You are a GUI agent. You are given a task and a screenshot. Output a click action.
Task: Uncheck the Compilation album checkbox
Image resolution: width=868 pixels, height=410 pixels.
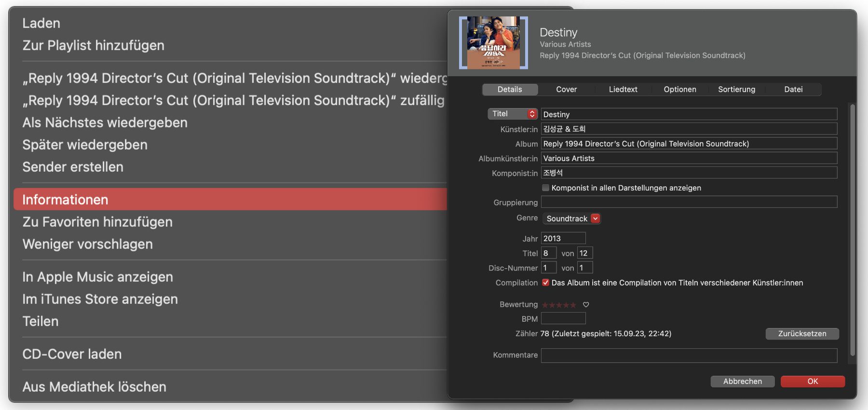click(545, 283)
